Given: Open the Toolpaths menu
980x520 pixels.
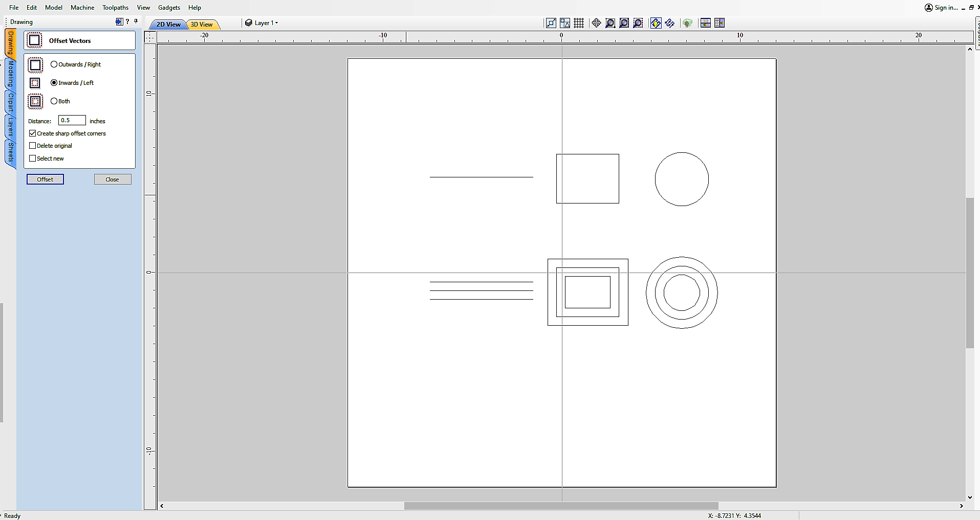Looking at the screenshot, I should pos(115,7).
